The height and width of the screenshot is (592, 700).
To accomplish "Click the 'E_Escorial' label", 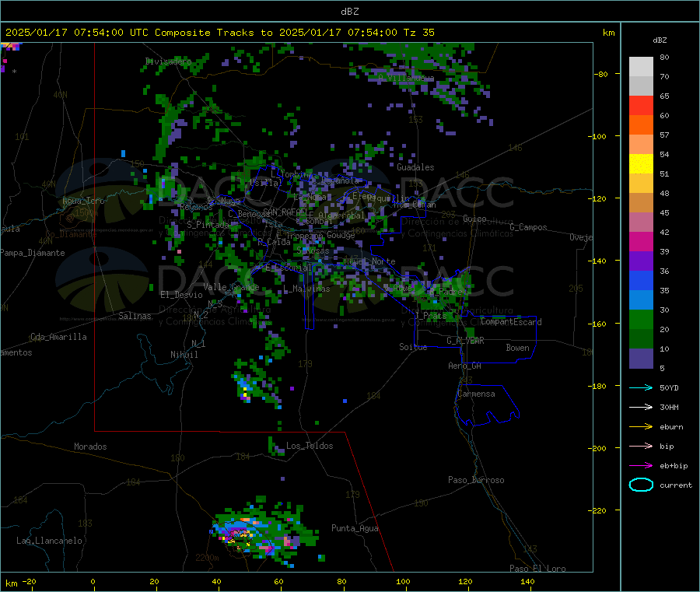I will tap(289, 268).
